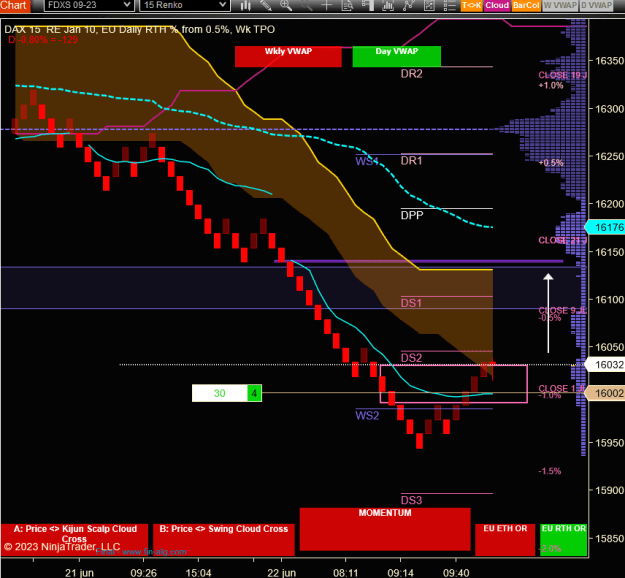The image size is (625, 578).
Task: Click the white order box showing 30
Action: [220, 393]
